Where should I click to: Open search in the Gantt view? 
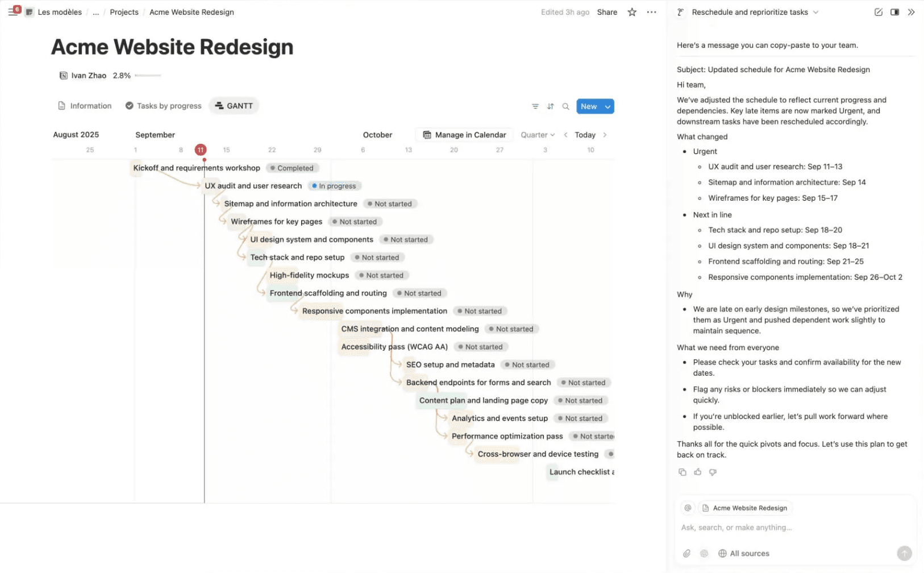click(x=565, y=106)
